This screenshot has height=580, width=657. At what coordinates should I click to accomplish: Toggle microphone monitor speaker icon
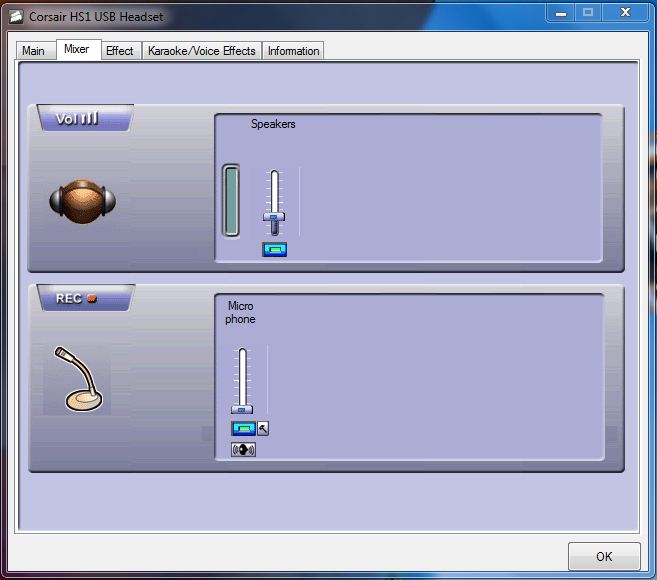243,450
